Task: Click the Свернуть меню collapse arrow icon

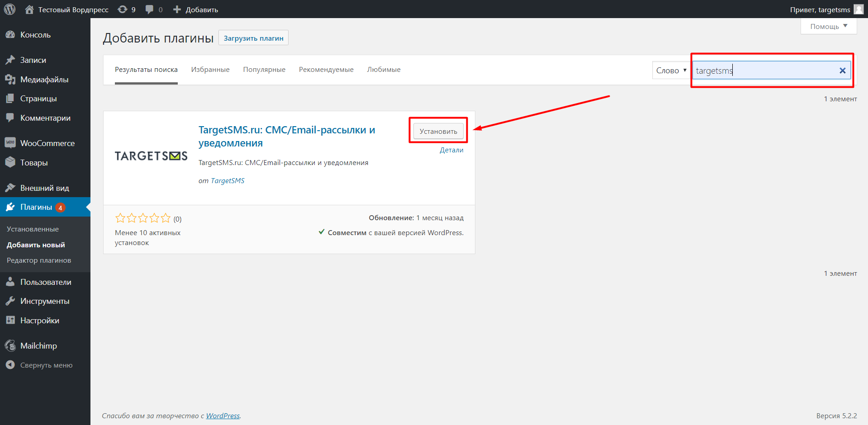Action: pyautogui.click(x=10, y=365)
